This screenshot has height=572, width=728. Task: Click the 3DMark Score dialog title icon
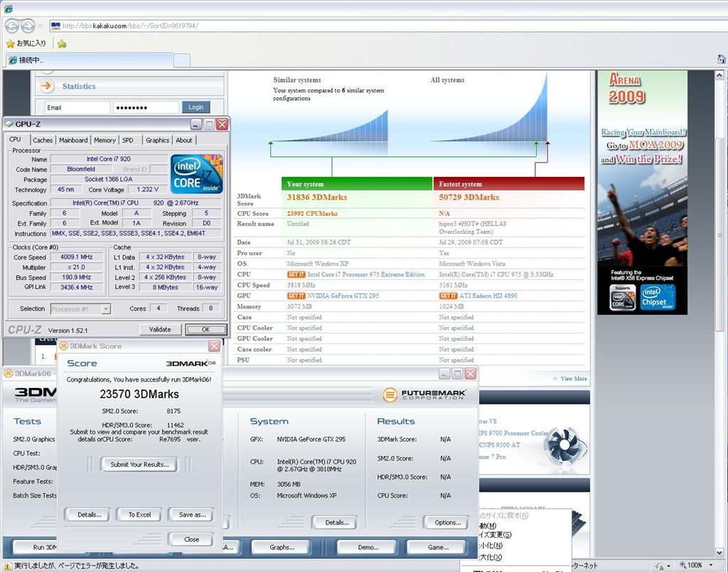(64, 346)
